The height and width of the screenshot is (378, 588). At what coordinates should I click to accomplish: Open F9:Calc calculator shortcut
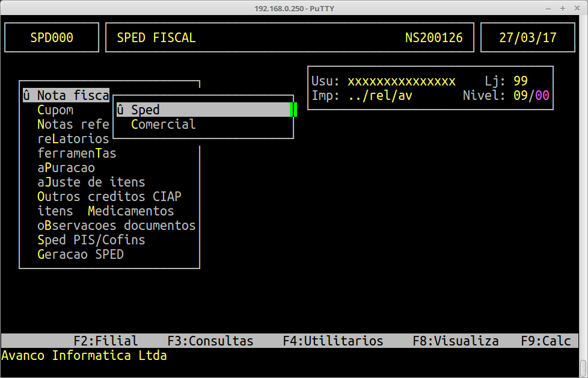click(545, 341)
